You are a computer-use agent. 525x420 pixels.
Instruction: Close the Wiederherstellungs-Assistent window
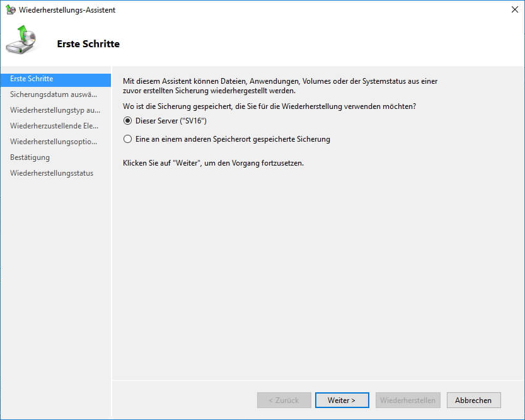point(515,9)
